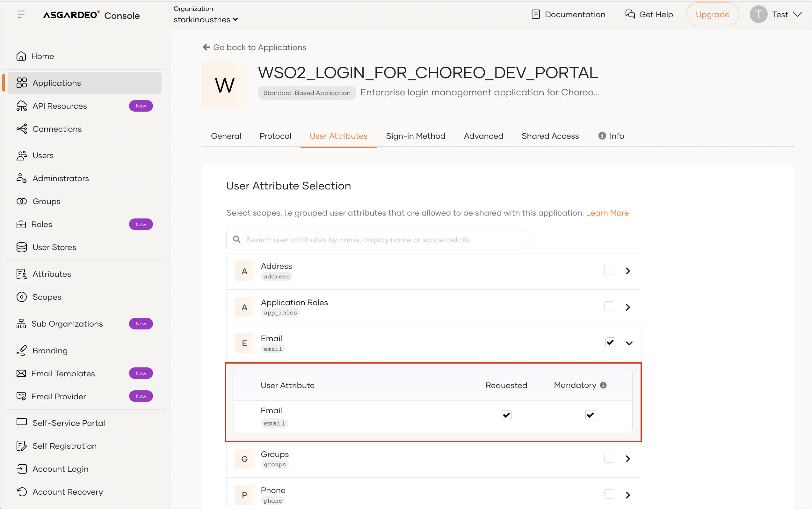812x509 pixels.
Task: Click the Account Recovery icon in sidebar
Action: pos(22,492)
